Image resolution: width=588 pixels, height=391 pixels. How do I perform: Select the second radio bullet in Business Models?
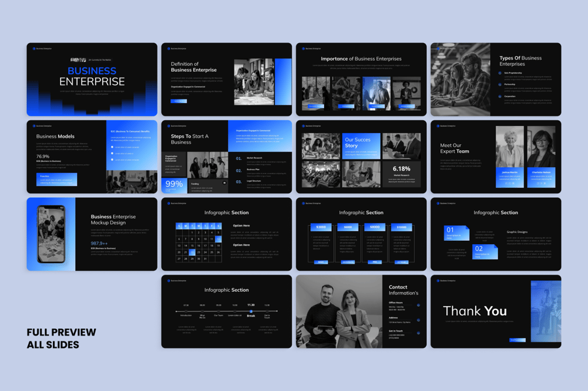pyautogui.click(x=112, y=153)
